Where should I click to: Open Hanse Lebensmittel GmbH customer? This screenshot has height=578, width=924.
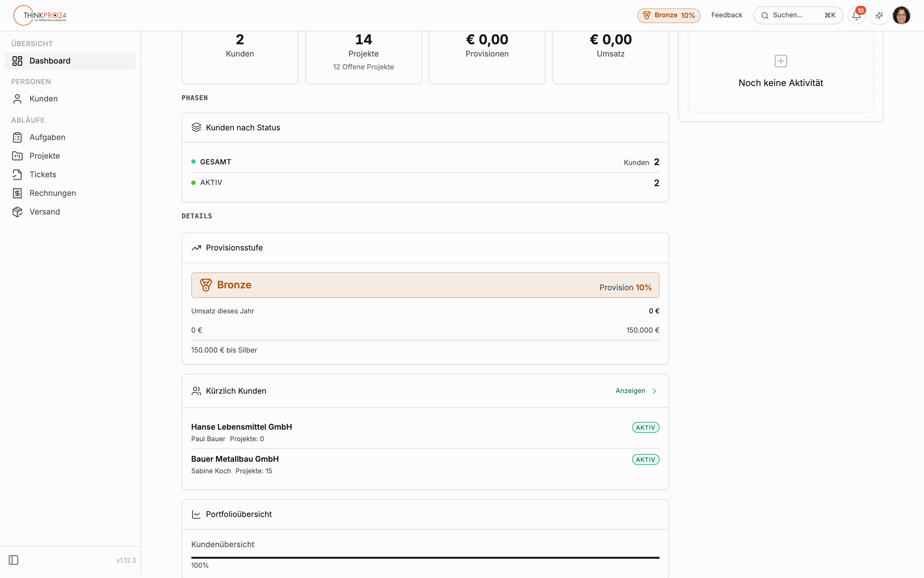point(241,427)
